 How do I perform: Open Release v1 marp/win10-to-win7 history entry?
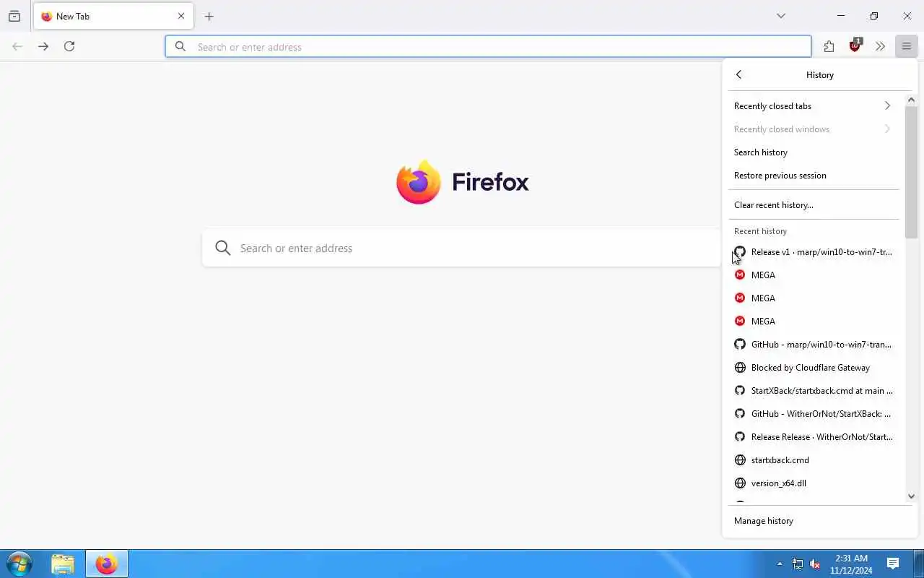(x=813, y=252)
